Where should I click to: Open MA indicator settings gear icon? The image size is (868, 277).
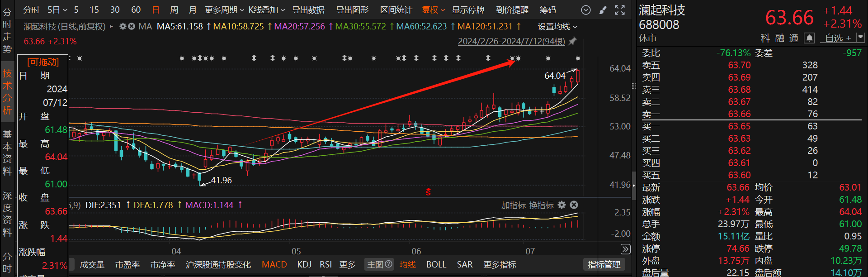coord(123,27)
